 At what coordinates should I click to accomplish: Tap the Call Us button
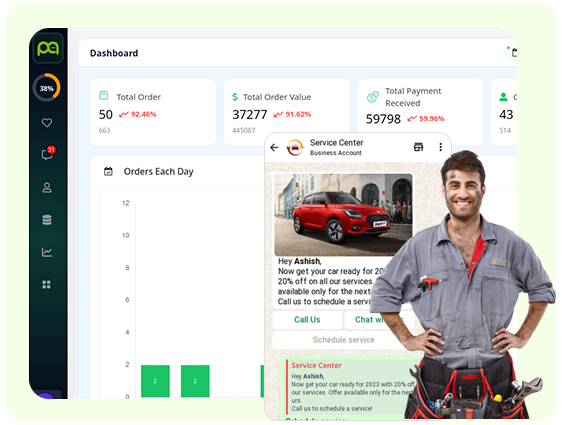coord(307,320)
